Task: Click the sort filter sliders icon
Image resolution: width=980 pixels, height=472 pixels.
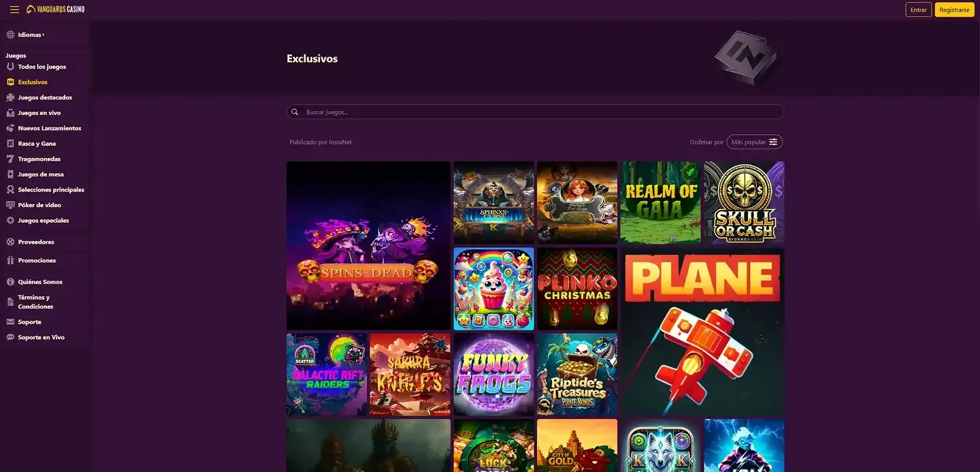Action: [773, 142]
